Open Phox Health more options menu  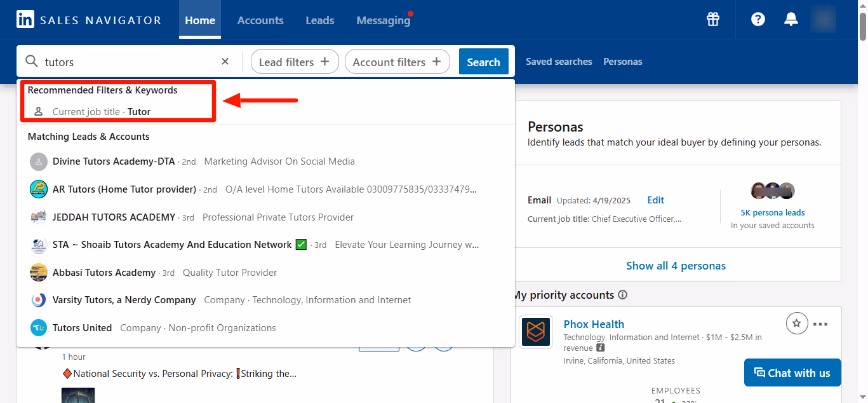point(820,324)
